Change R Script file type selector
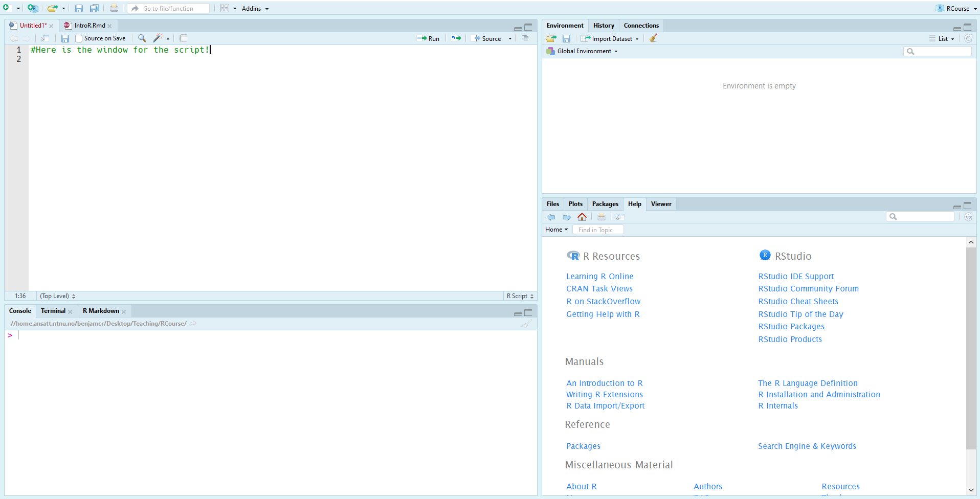Screen dimensions: 980x499 point(520,296)
